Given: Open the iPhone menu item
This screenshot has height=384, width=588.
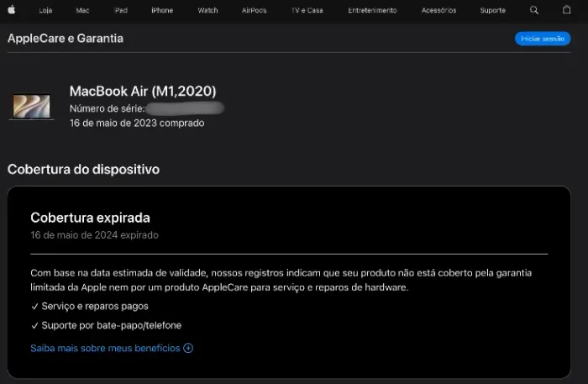Looking at the screenshot, I should (162, 10).
